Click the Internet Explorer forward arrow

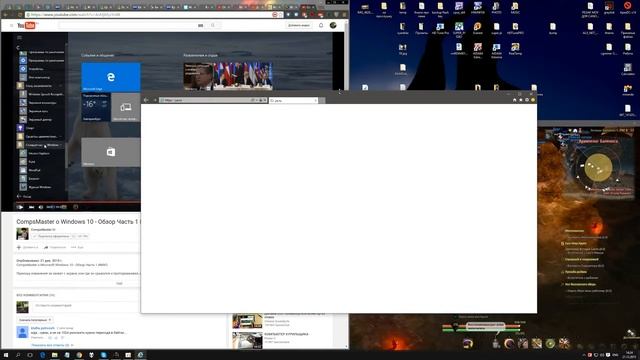tap(155, 100)
